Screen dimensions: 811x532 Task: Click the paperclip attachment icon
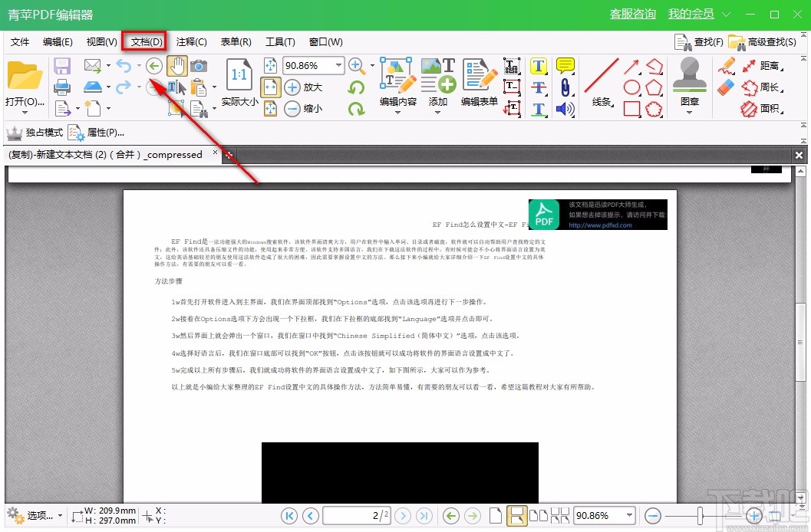point(565,87)
